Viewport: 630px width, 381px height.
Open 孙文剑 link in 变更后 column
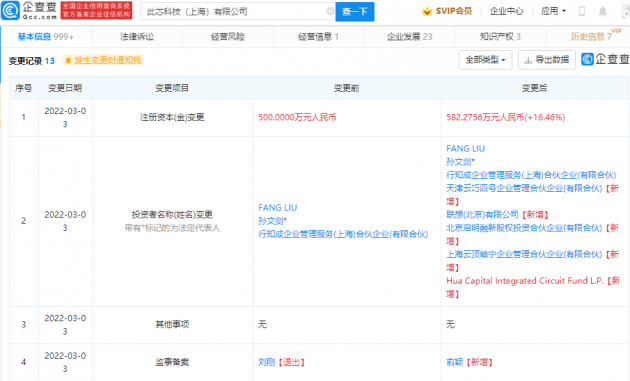click(x=460, y=162)
